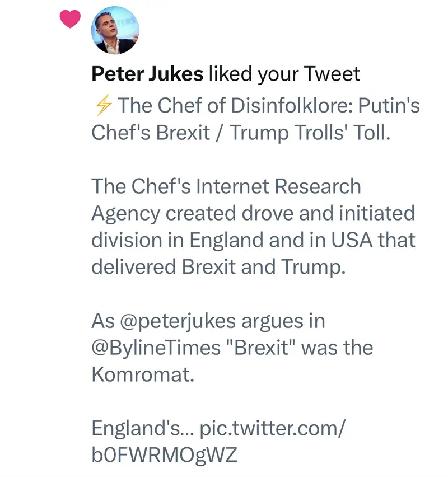Click the 'Agency created drove and initiated' line
Viewport: 448px width, 478px height.
click(x=253, y=213)
